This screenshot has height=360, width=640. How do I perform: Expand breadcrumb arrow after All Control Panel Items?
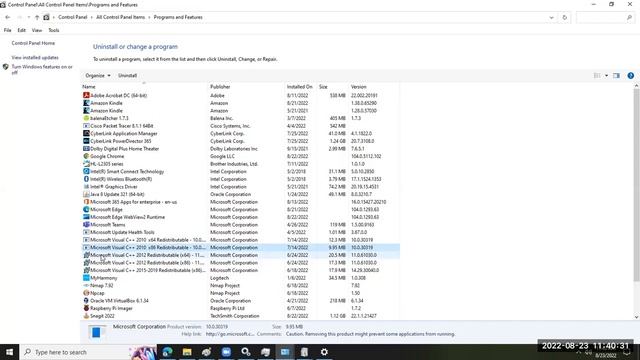(x=149, y=17)
